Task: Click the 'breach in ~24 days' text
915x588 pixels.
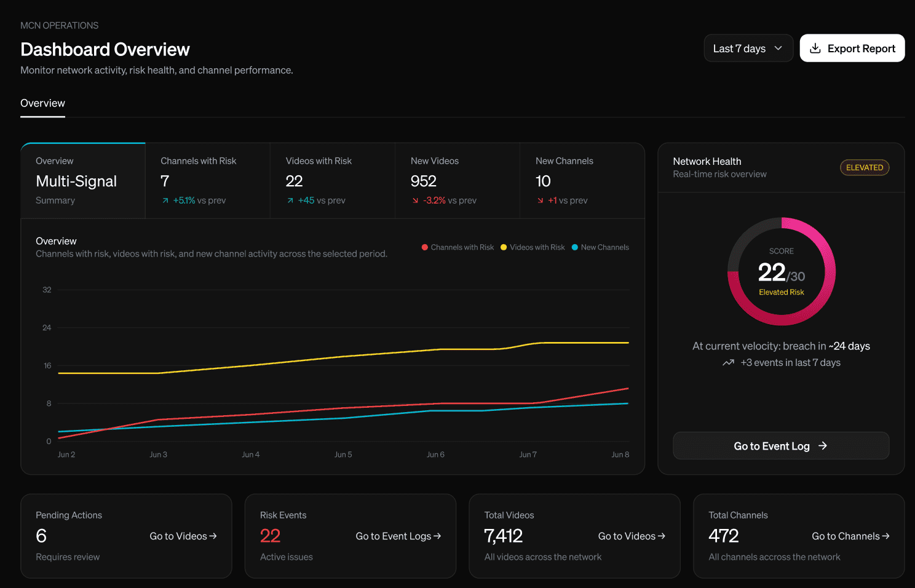Action: pos(826,346)
